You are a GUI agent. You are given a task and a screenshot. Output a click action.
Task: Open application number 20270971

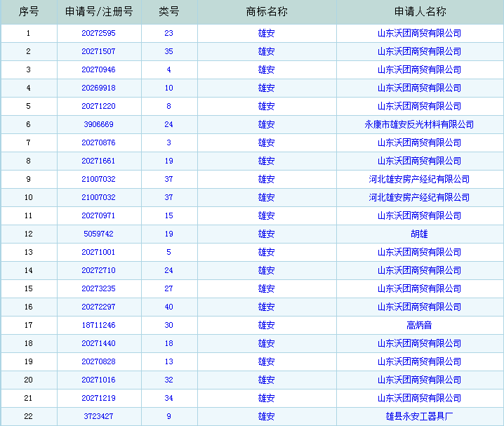point(98,215)
